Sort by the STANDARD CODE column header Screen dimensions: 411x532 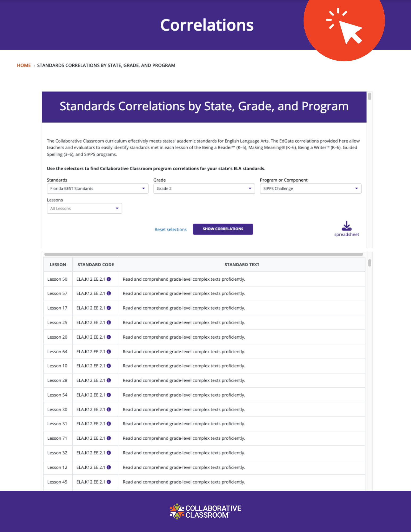(x=96, y=265)
